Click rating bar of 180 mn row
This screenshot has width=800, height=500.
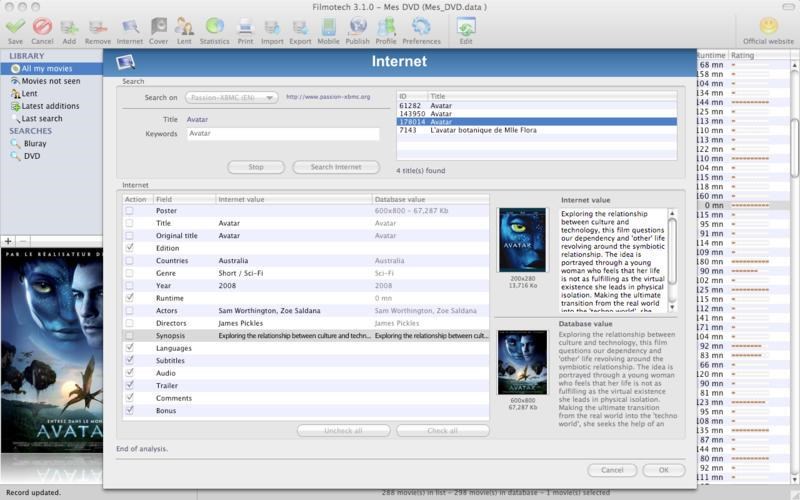(x=751, y=262)
